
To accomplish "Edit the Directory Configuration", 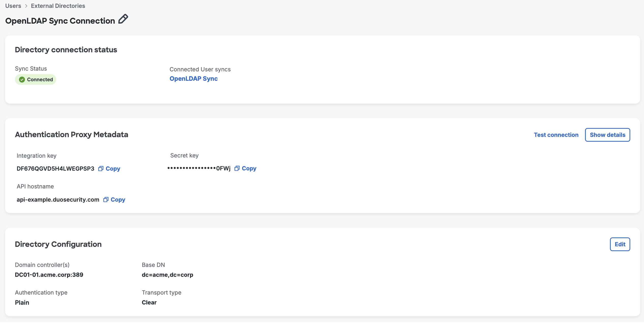I will [x=620, y=244].
